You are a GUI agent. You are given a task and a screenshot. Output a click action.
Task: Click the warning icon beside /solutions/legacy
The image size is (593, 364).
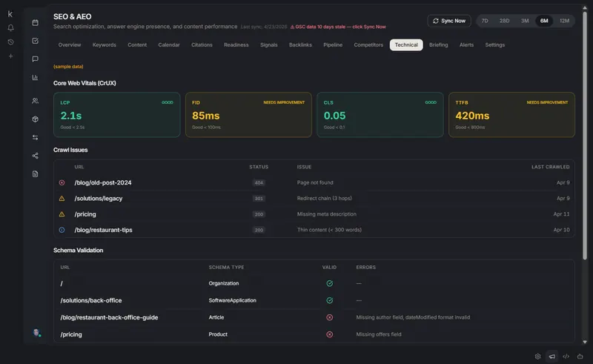tap(62, 198)
